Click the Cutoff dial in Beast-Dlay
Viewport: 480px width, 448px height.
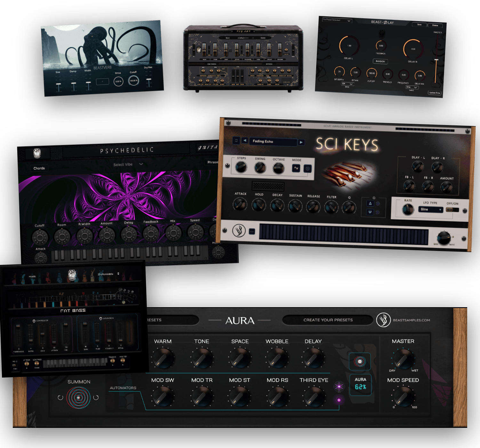click(372, 73)
